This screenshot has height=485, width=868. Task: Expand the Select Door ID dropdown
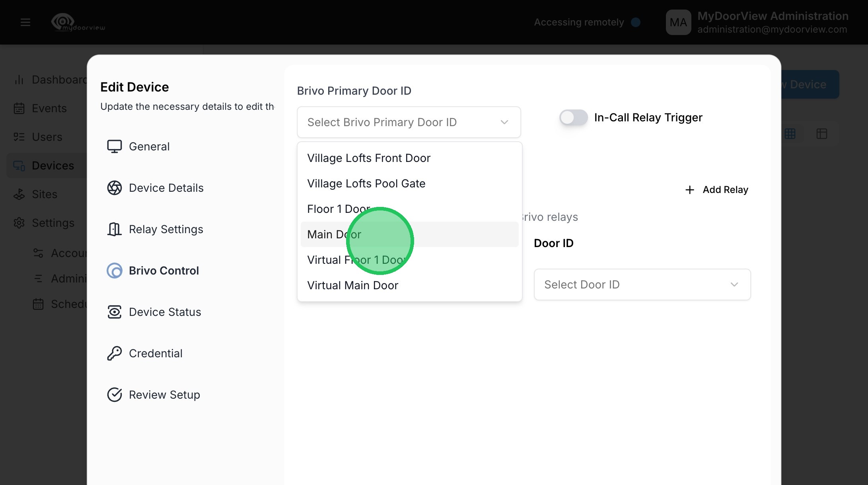coord(642,284)
